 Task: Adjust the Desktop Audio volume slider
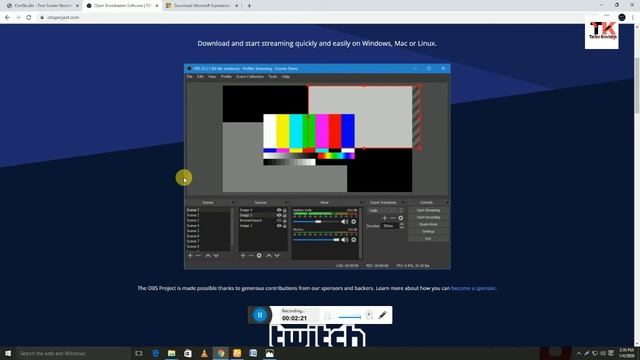318,222
